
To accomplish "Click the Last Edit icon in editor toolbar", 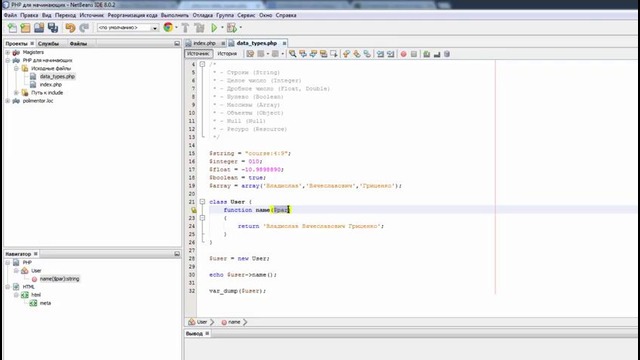I will [x=250, y=54].
